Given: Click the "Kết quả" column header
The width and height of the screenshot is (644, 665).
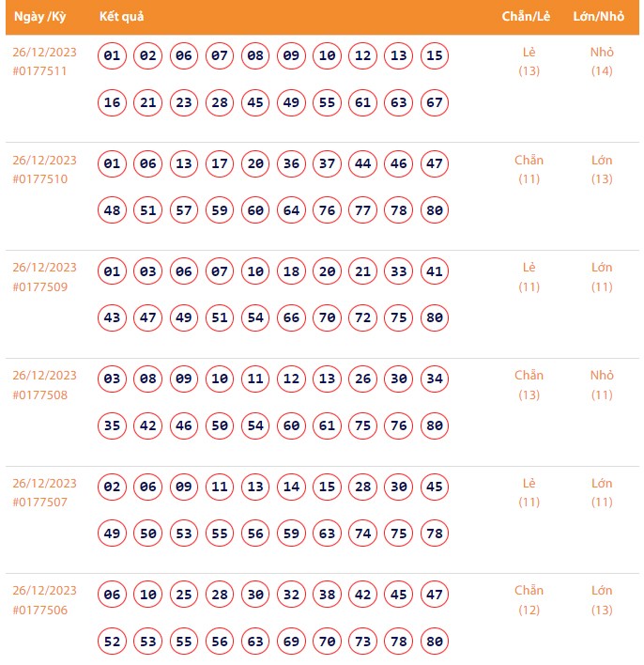Looking at the screenshot, I should [122, 17].
